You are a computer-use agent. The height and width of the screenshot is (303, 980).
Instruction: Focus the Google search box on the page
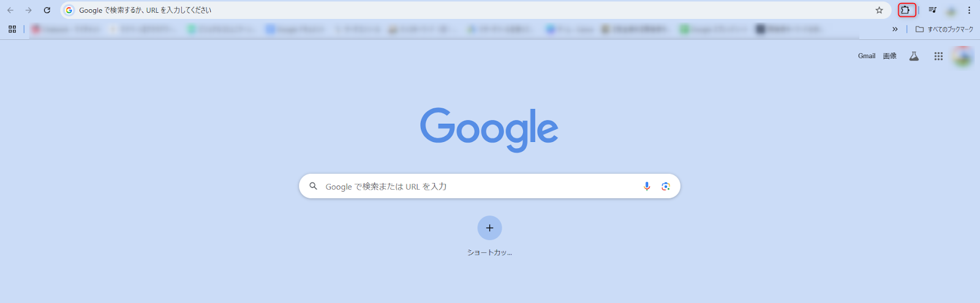click(x=489, y=186)
